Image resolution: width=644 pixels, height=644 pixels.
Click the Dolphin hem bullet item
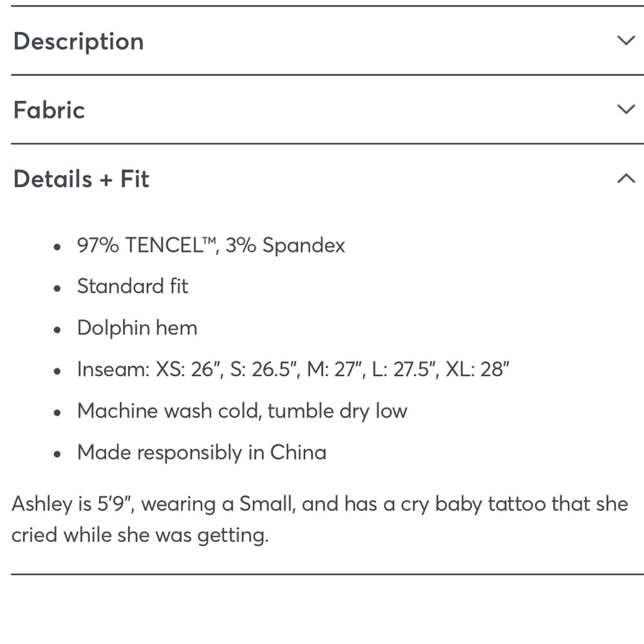[137, 328]
